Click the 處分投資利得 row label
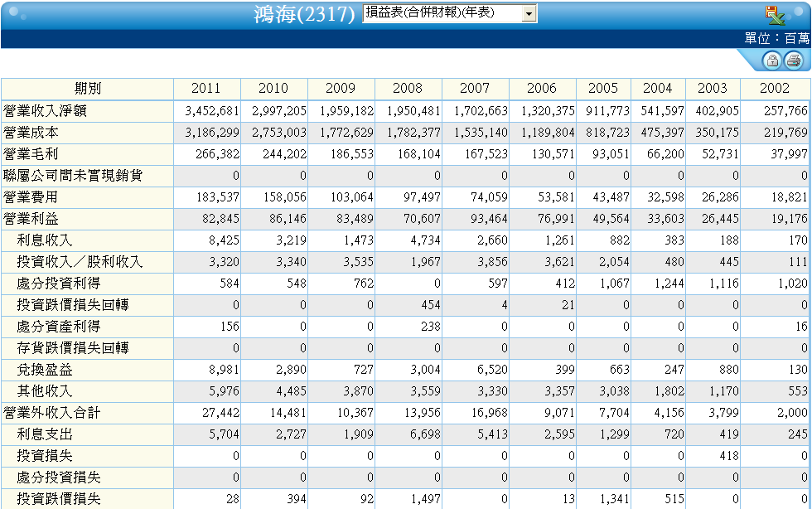This screenshot has width=812, height=509. tap(59, 284)
